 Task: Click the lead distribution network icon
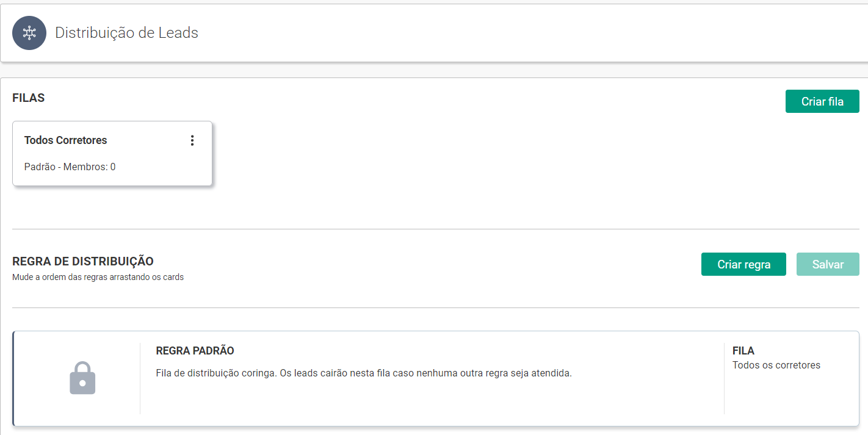(29, 33)
